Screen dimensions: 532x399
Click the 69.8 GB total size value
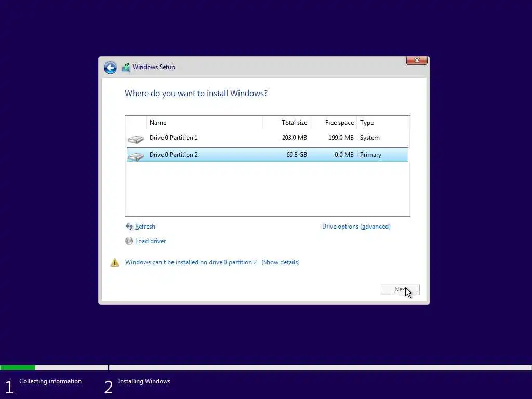click(297, 155)
